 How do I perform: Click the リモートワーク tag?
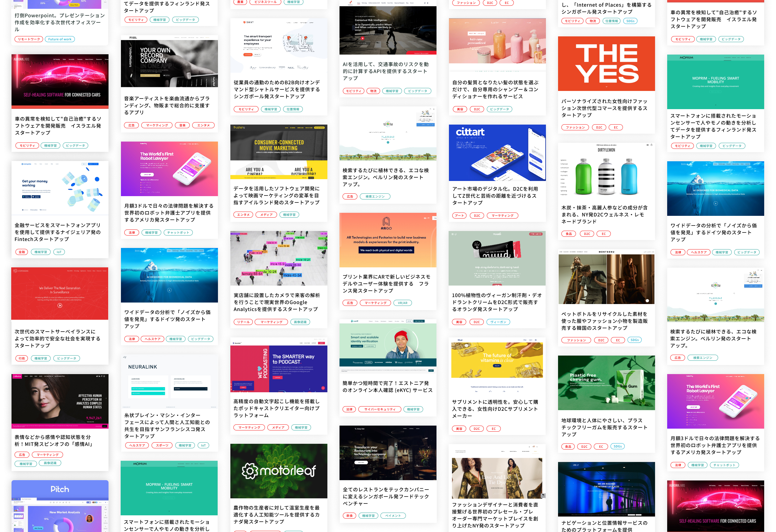coord(29,39)
